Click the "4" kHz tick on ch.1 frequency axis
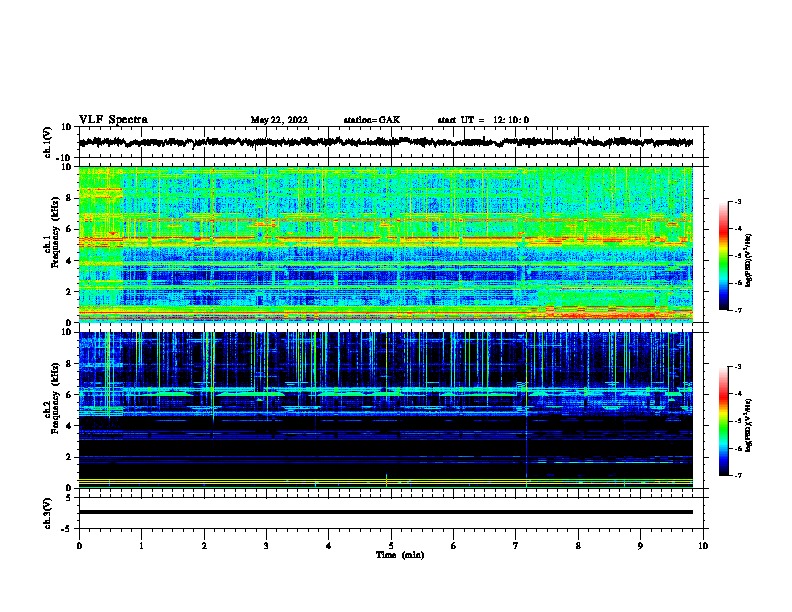 point(70,261)
